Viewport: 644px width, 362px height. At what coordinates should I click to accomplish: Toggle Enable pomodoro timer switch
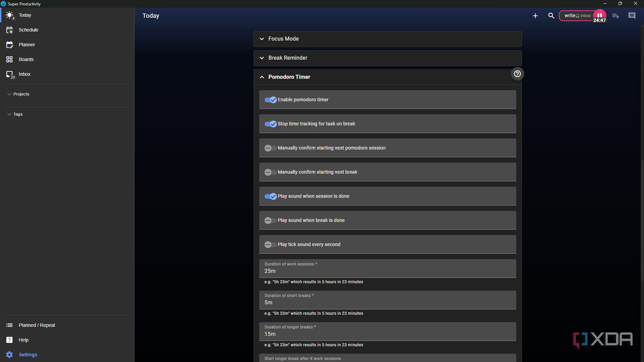pyautogui.click(x=270, y=100)
